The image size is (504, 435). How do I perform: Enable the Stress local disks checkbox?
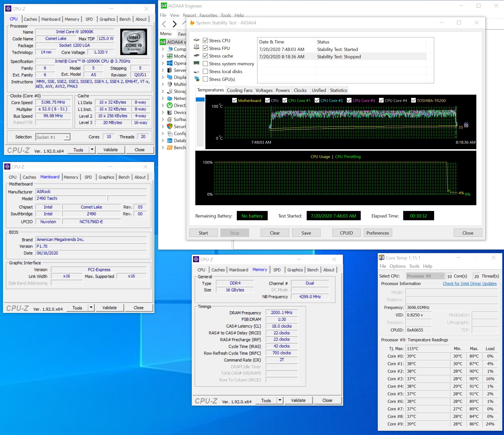(205, 71)
